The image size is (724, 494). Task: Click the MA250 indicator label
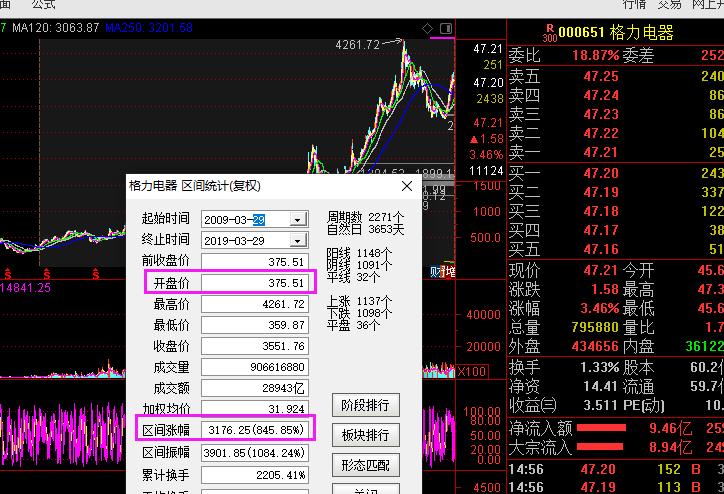click(x=149, y=28)
